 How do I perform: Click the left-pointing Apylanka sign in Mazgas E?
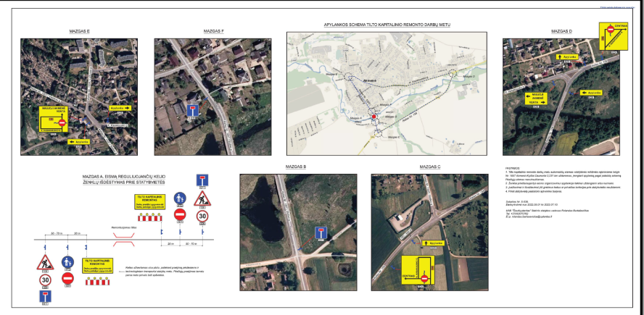[x=79, y=142]
